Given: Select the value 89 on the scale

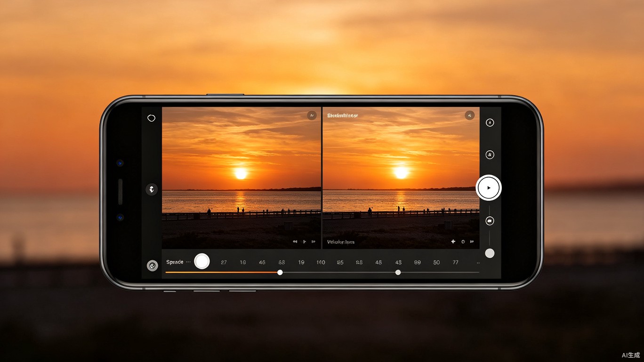Looking at the screenshot, I should click(x=417, y=262).
